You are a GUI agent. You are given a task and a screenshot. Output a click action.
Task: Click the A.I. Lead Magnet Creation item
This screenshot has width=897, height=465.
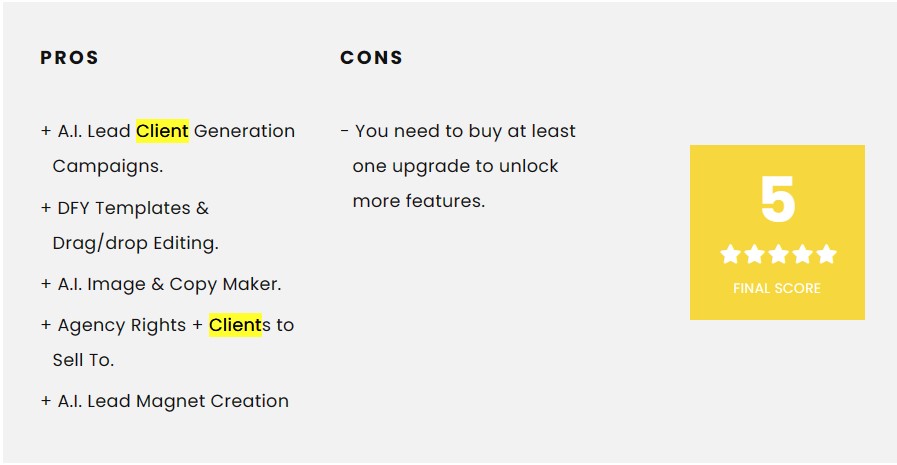(x=165, y=401)
